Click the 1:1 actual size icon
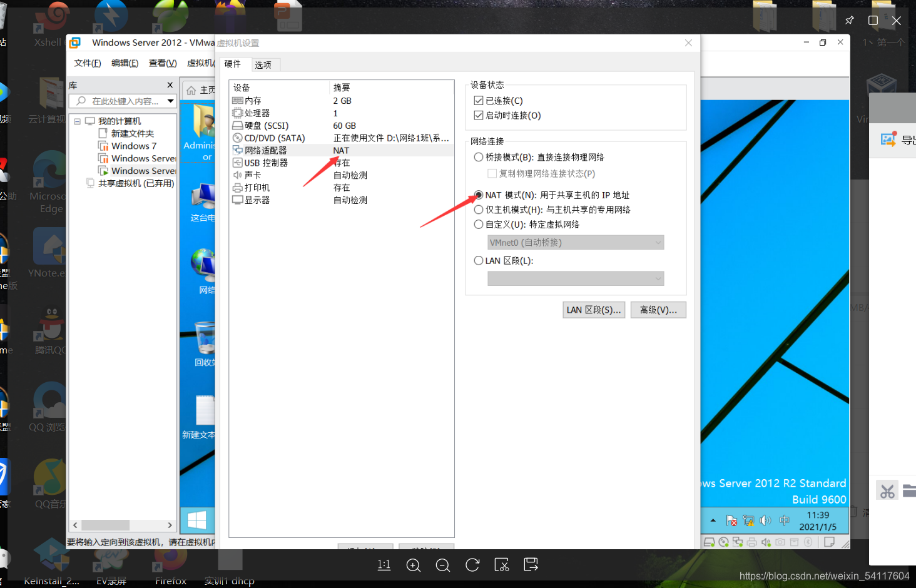Screen dimensions: 916x588 [x=384, y=565]
